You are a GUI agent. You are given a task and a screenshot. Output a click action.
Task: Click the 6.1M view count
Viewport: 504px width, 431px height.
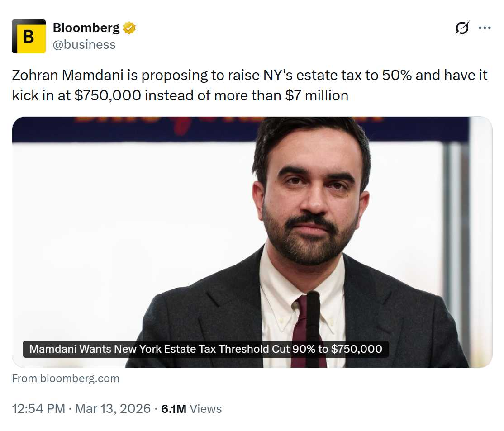pos(174,409)
